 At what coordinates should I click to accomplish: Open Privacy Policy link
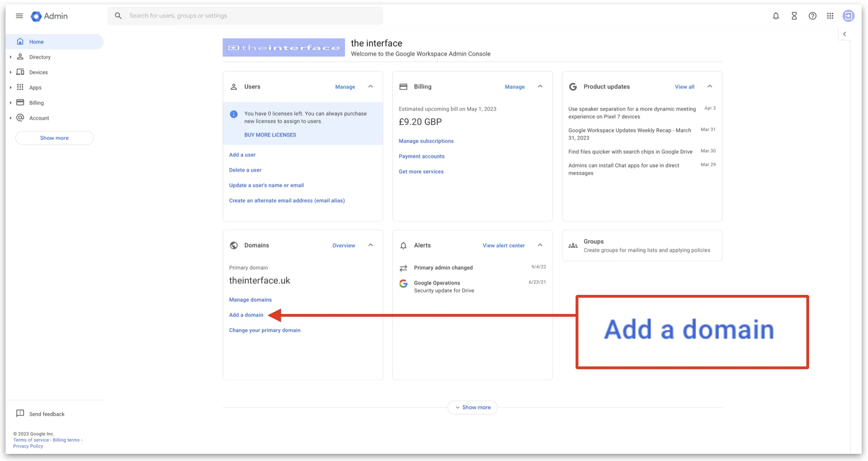28,446
